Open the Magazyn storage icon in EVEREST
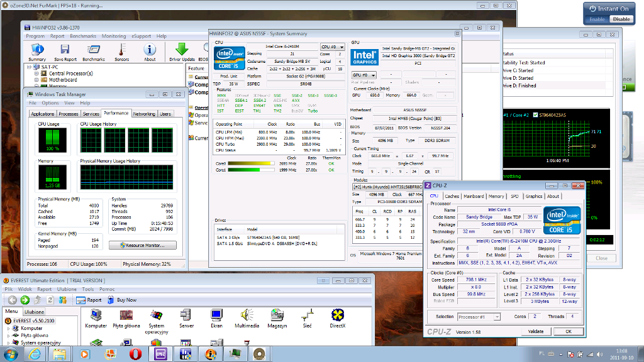This screenshot has height=362, width=644. pos(277,319)
